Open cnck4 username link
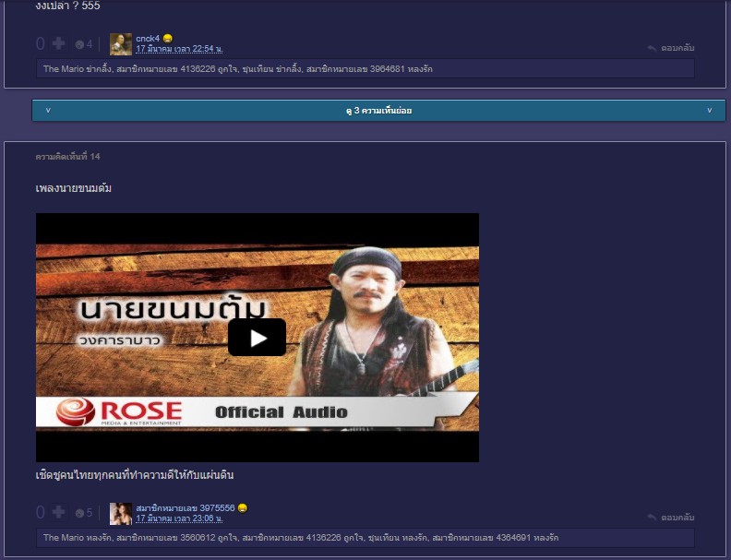The height and width of the screenshot is (560, 731). (x=148, y=39)
